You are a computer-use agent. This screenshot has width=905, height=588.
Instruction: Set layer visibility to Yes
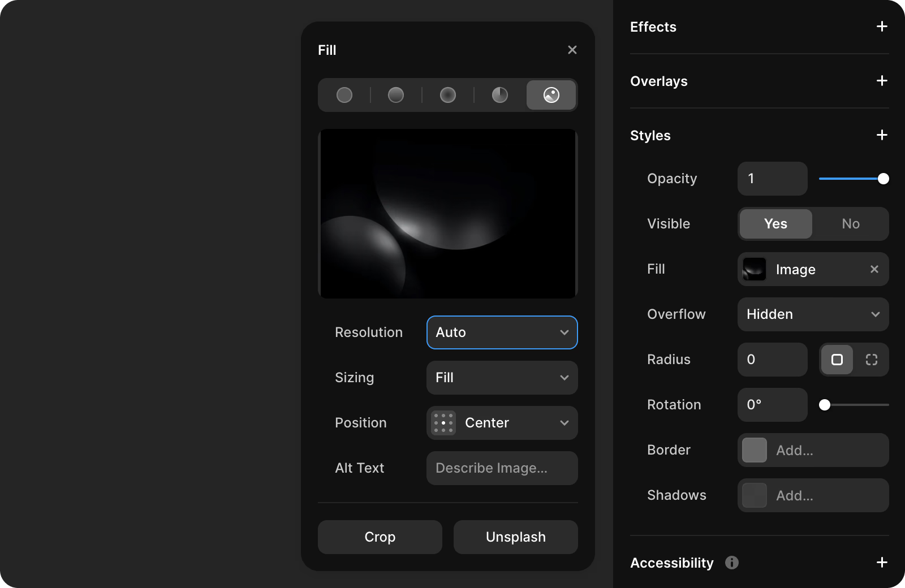click(x=775, y=224)
